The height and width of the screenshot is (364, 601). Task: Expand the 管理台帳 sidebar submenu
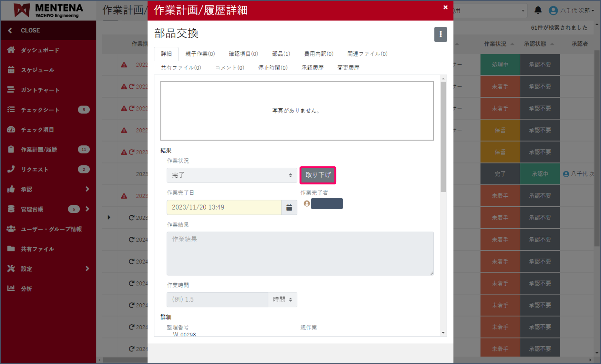click(x=87, y=209)
